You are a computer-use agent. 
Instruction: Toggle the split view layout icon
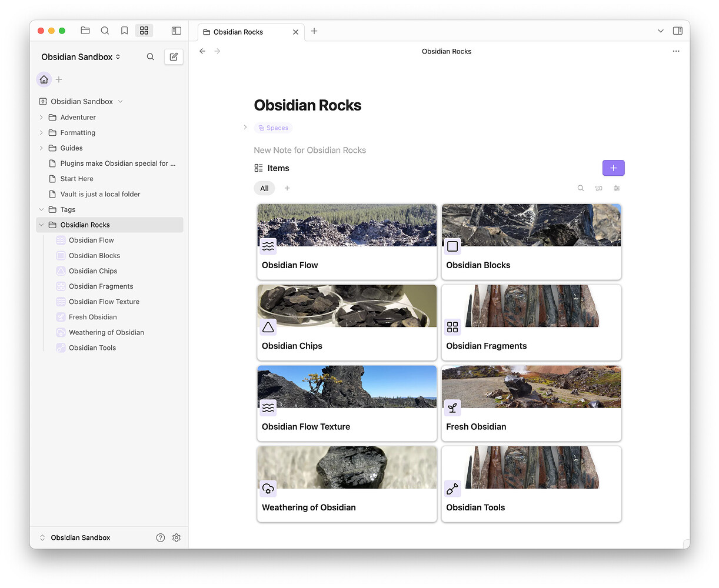point(677,30)
